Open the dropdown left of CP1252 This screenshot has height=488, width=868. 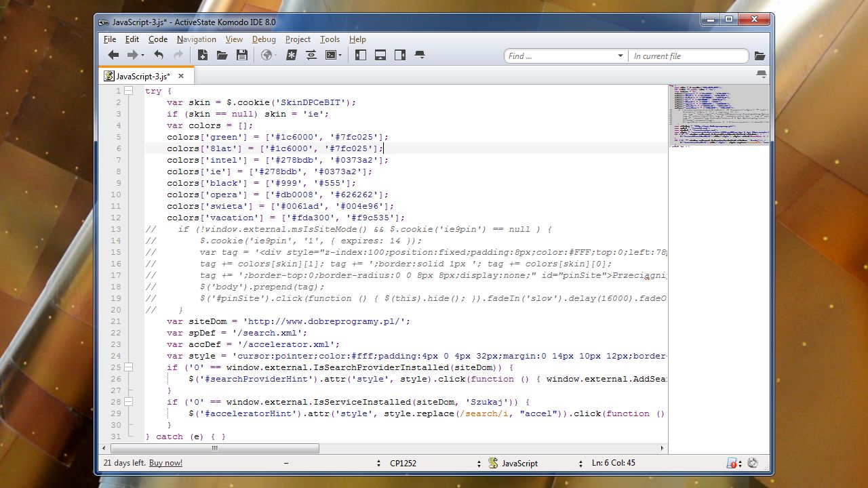[x=378, y=463]
